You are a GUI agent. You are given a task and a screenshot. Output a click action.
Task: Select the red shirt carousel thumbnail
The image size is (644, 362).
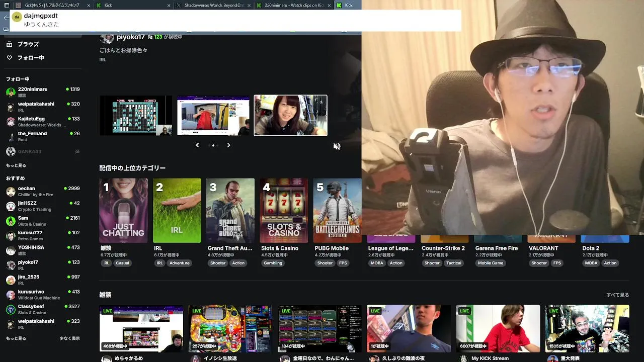213,116
